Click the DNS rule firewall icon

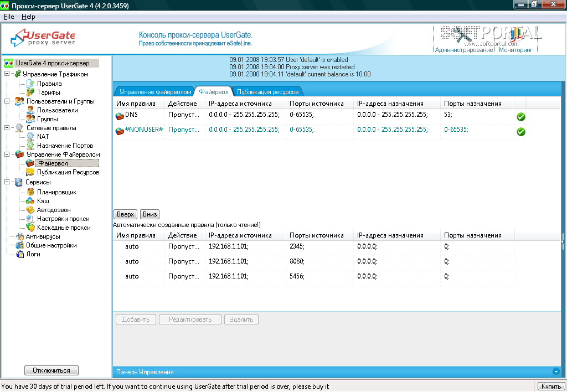coord(120,116)
